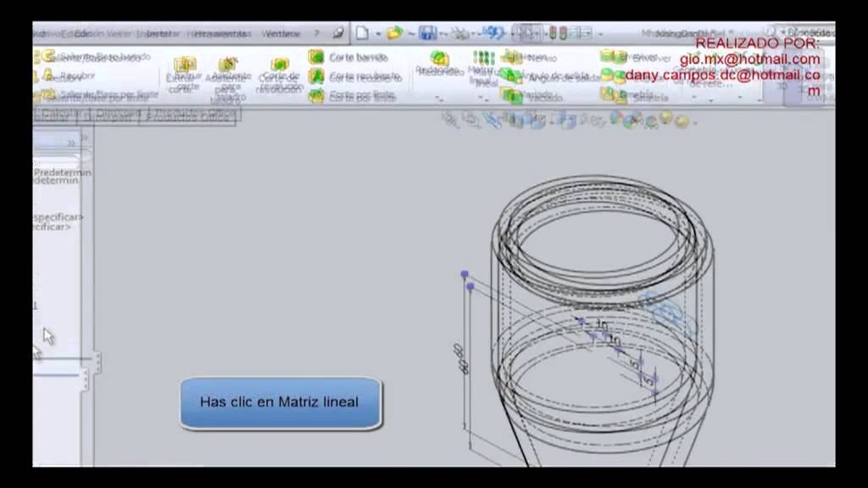Click the Save diskette icon
Viewport: 868px width, 488px height.
click(427, 33)
